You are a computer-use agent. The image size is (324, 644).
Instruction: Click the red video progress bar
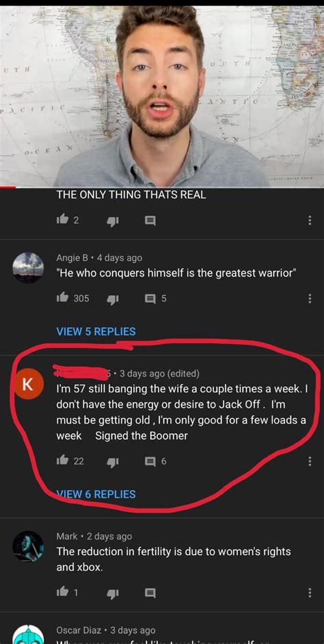pos(8,188)
